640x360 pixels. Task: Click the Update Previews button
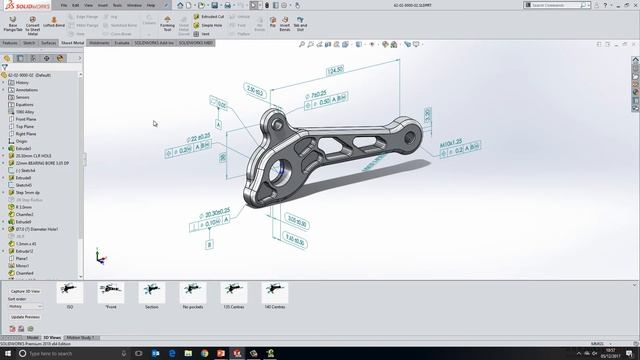pos(25,317)
